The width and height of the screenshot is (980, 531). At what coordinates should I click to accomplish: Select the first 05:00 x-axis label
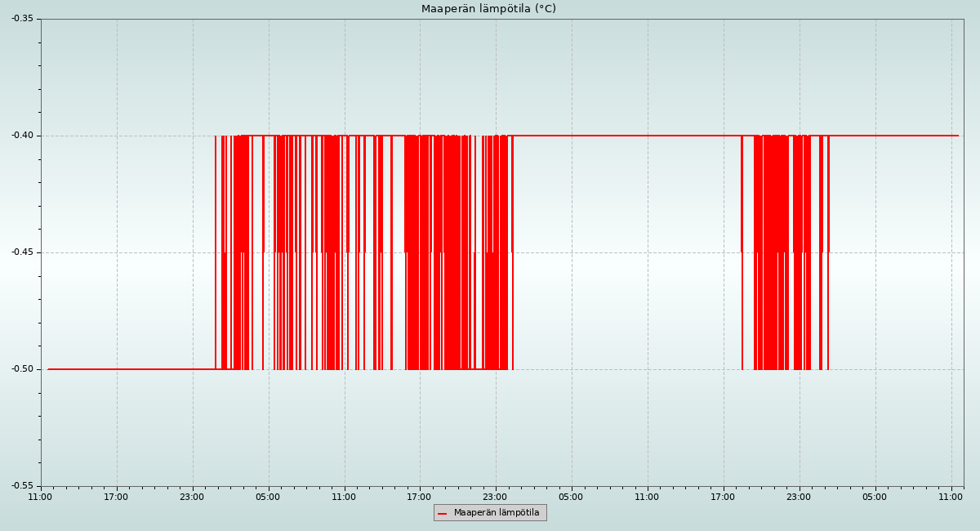268,497
